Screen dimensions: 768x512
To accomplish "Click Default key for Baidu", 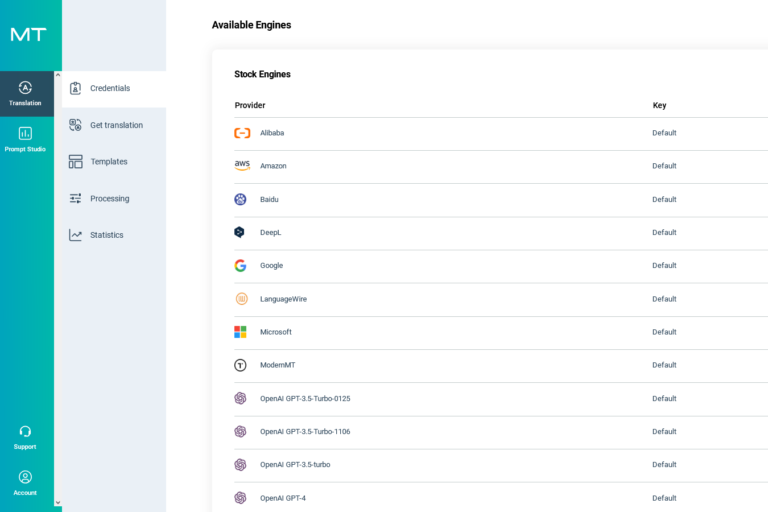I will 664,199.
